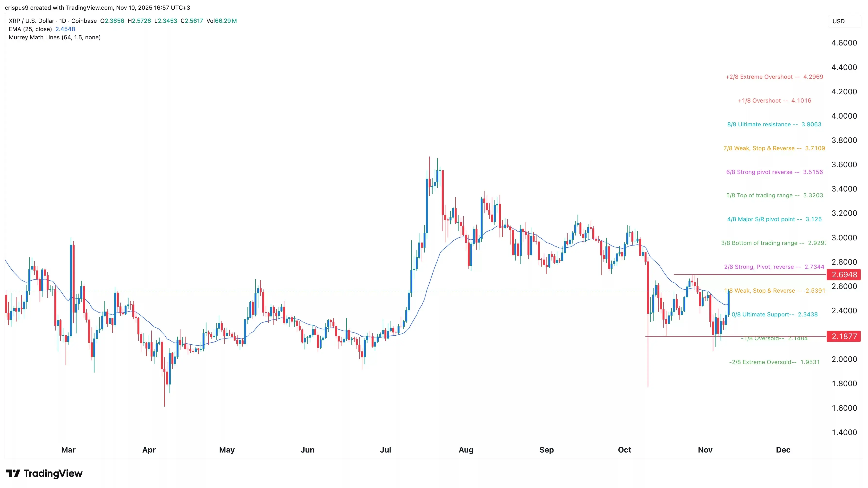The width and height of the screenshot is (868, 488).
Task: Click the Mar label on time axis
Action: (x=68, y=450)
